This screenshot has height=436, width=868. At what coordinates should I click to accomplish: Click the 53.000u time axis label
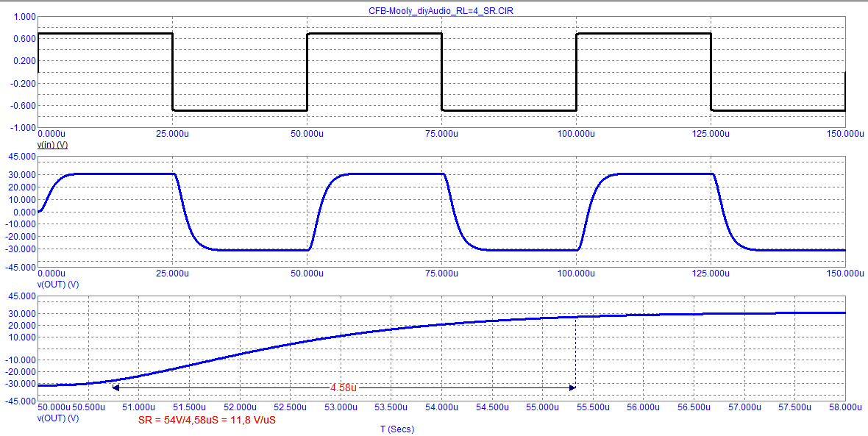click(341, 408)
